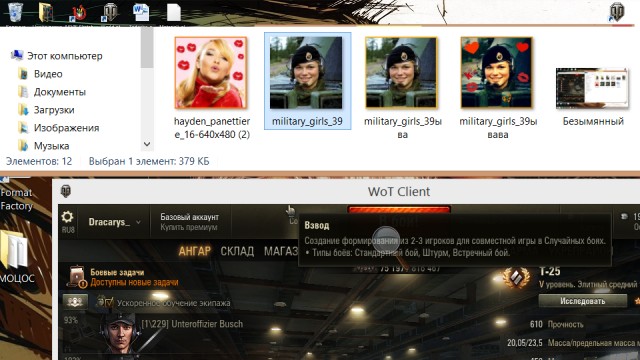
Task: Click the 610 Прочность stat
Action: pos(556,324)
